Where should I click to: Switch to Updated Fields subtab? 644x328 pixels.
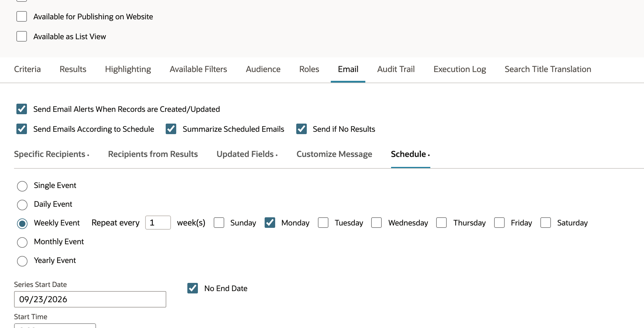pos(247,154)
